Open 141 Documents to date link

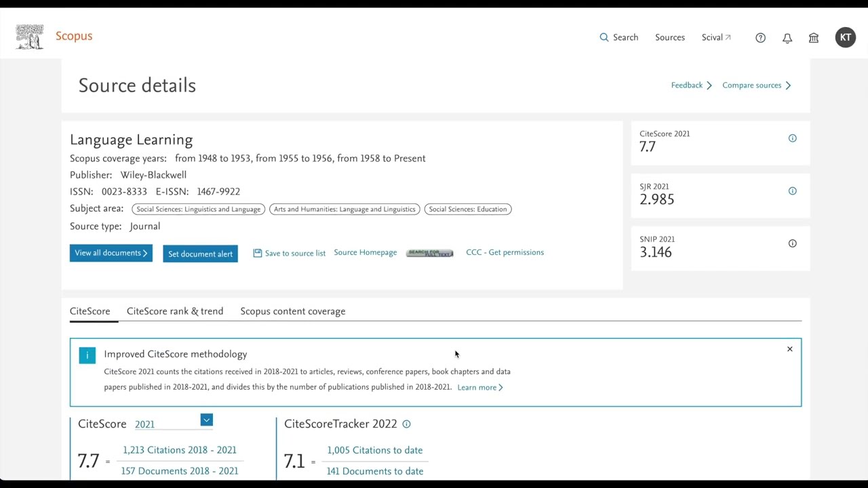click(x=375, y=471)
